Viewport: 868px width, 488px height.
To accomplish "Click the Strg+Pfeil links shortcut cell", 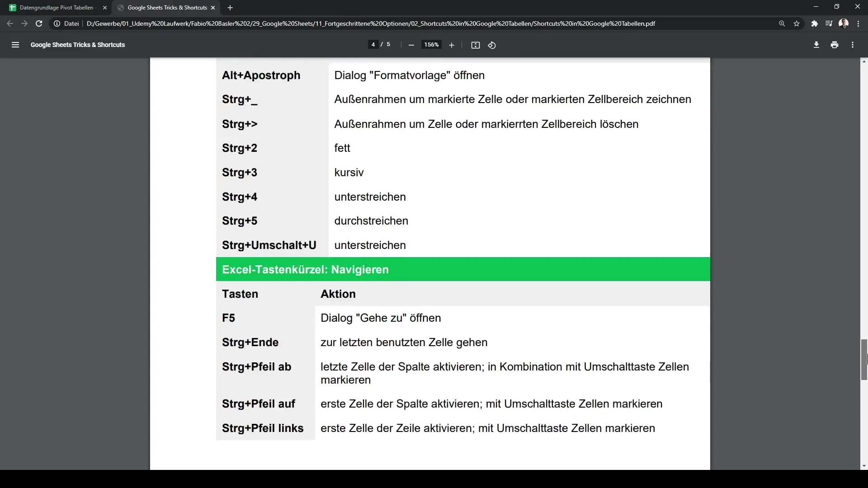I will (x=265, y=428).
